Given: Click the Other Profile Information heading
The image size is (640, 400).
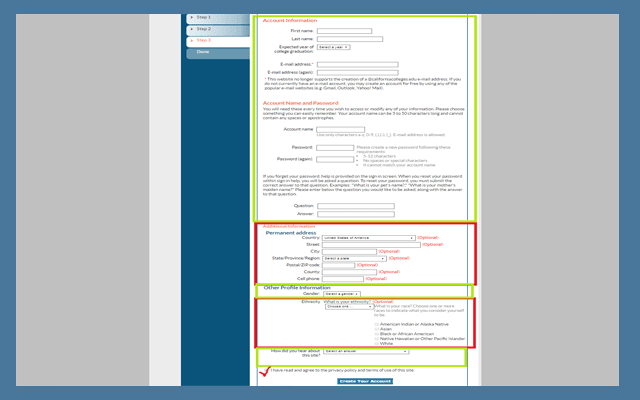Looking at the screenshot, I should coord(297,288).
